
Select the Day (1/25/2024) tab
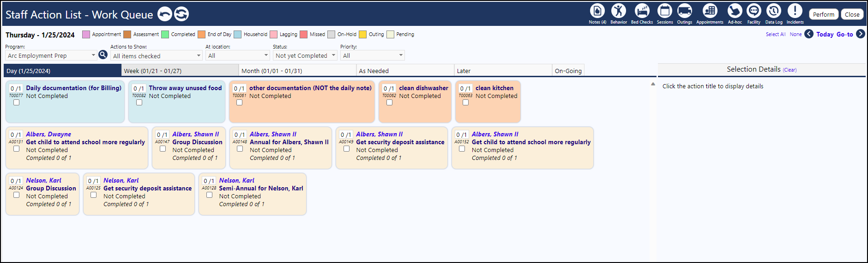62,71
